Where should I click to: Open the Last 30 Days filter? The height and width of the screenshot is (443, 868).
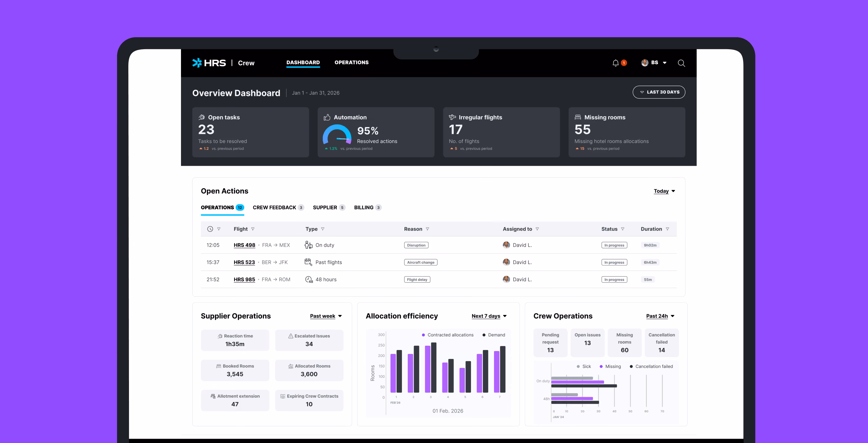click(x=659, y=92)
